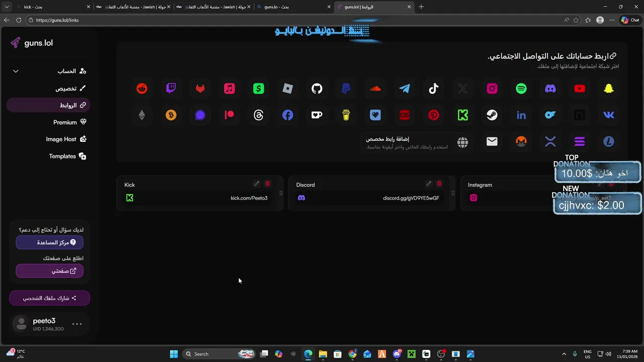
Task: Click the custom link globe icon
Action: point(463,142)
